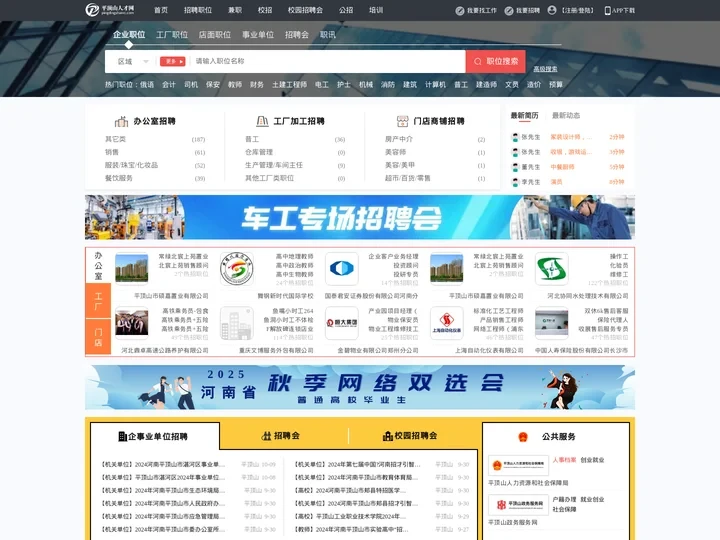Switch to the 最新动态 tab
720x540 pixels.
click(566, 115)
